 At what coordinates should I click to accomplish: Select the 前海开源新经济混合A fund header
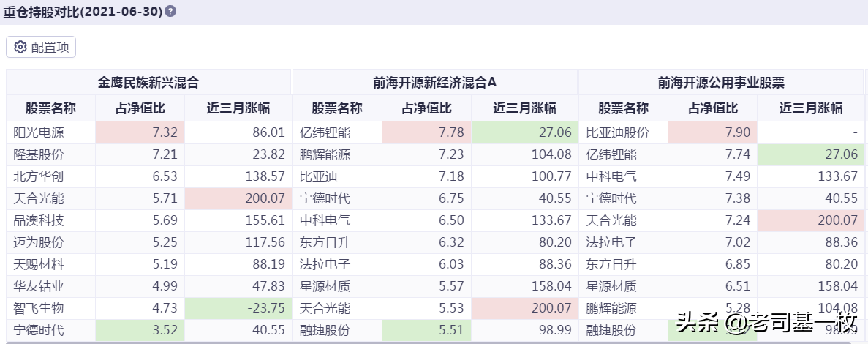tap(435, 83)
